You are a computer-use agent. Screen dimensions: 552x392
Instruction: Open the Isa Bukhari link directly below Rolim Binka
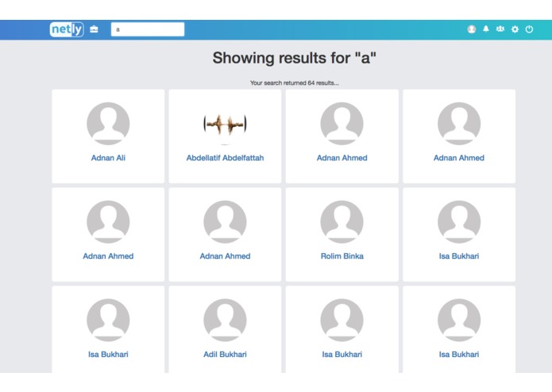coord(342,355)
